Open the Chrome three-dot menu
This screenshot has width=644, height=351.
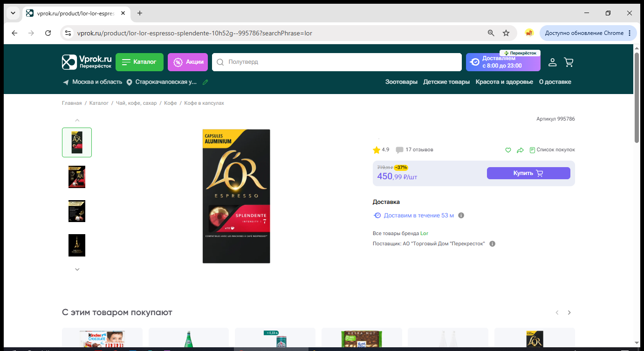(x=630, y=33)
